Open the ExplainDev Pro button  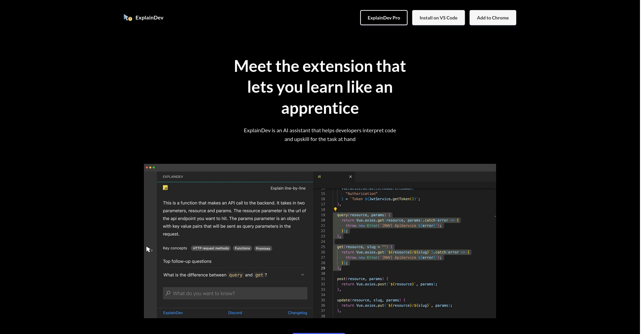384,18
